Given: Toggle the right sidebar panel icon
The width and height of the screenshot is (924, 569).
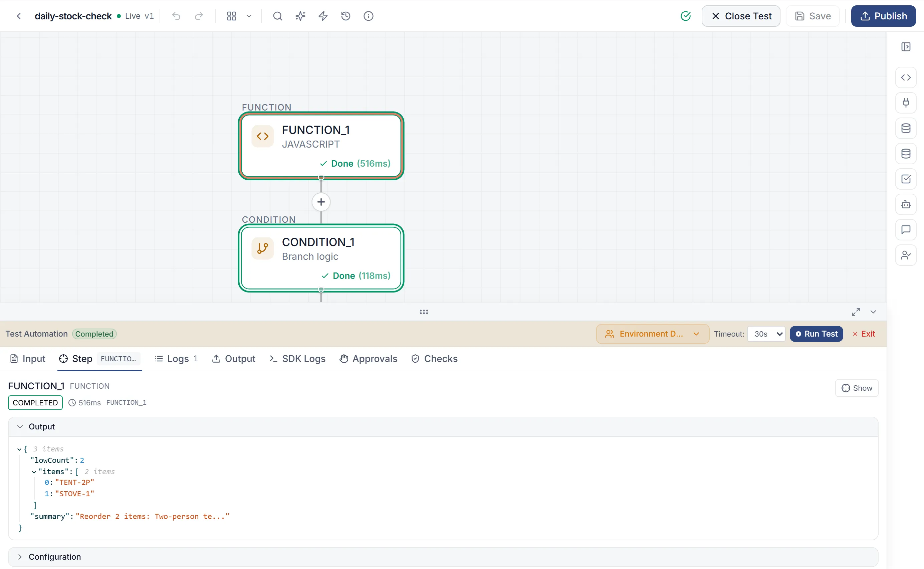Looking at the screenshot, I should pyautogui.click(x=906, y=47).
